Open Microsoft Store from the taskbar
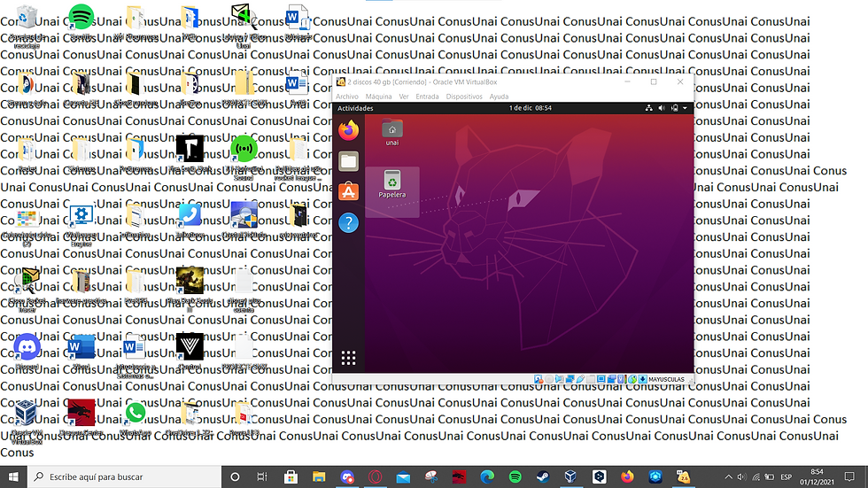The height and width of the screenshot is (488, 868). [x=291, y=476]
